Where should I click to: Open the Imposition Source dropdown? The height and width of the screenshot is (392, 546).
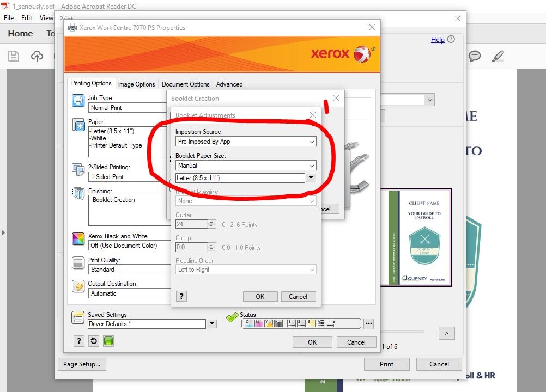246,142
